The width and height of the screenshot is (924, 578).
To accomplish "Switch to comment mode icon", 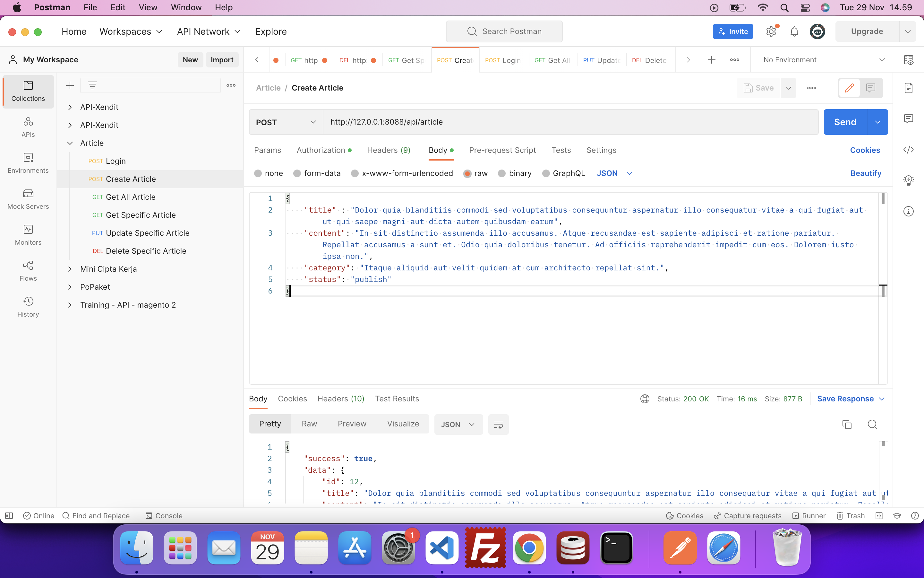I will [x=870, y=88].
